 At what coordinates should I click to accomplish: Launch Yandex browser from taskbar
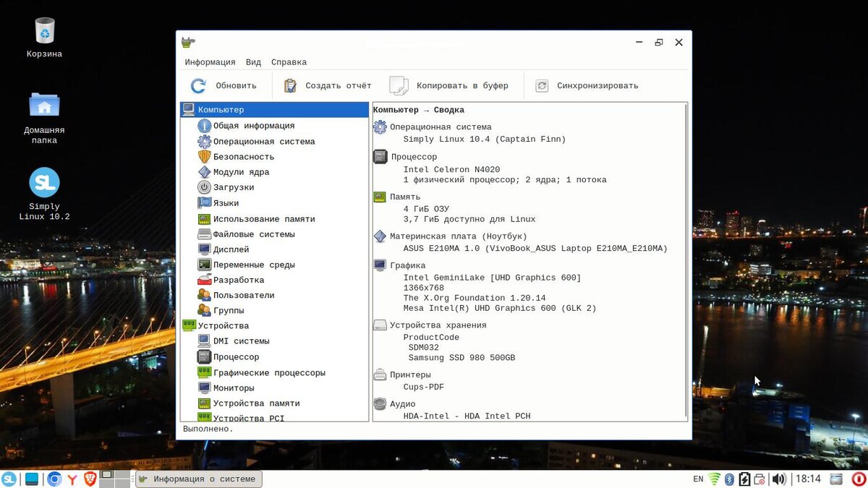click(72, 479)
